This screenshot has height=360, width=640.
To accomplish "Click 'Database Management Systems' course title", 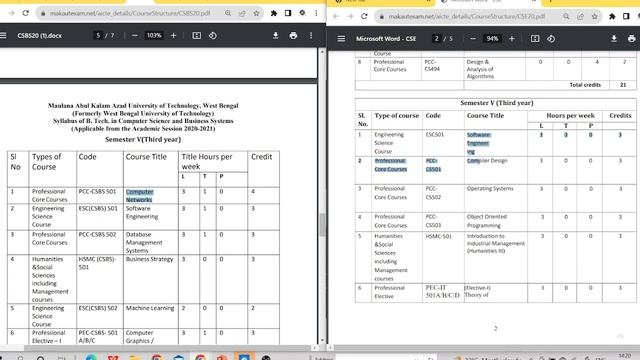I will click(x=144, y=242).
